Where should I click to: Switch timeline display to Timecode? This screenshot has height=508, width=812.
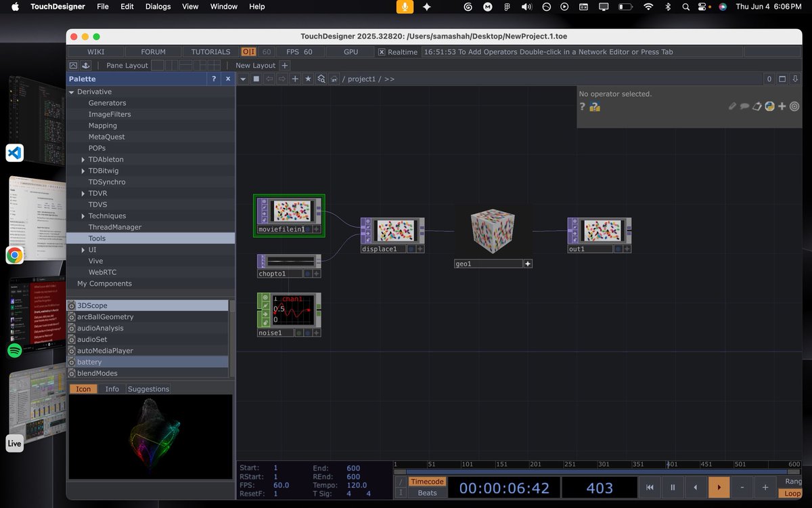427,482
